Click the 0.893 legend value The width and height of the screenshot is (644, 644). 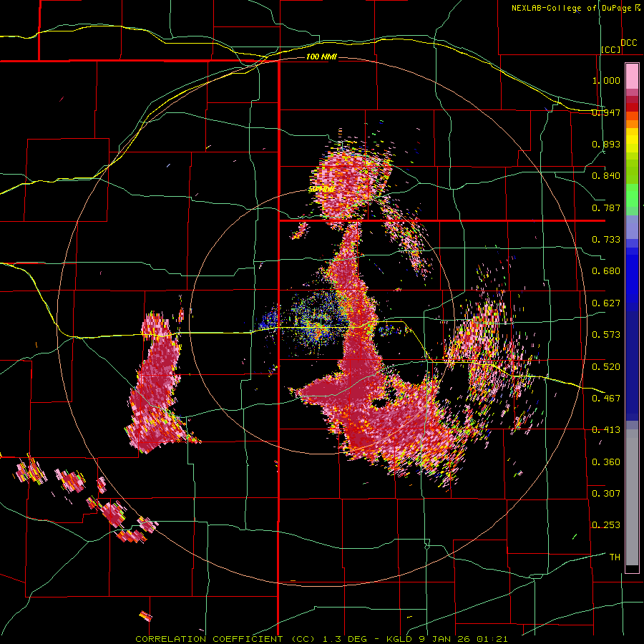606,144
